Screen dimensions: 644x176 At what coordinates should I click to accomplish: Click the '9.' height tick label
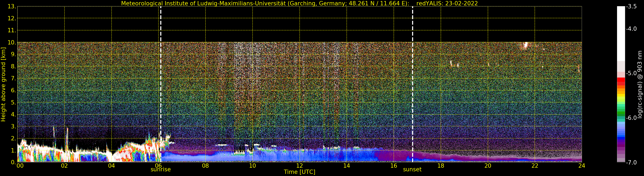(13, 54)
